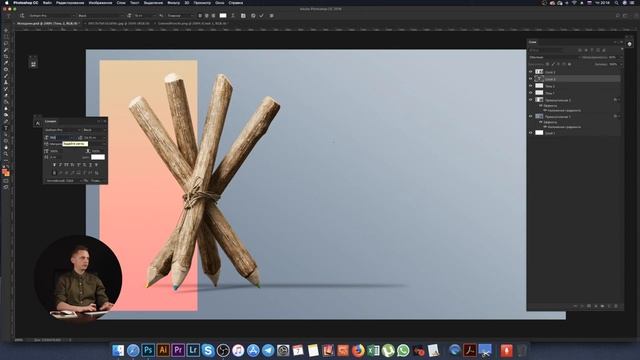Screen dimensions: 640x360
Task: Select the Тень 2 layer thumbnail
Action: point(539,86)
